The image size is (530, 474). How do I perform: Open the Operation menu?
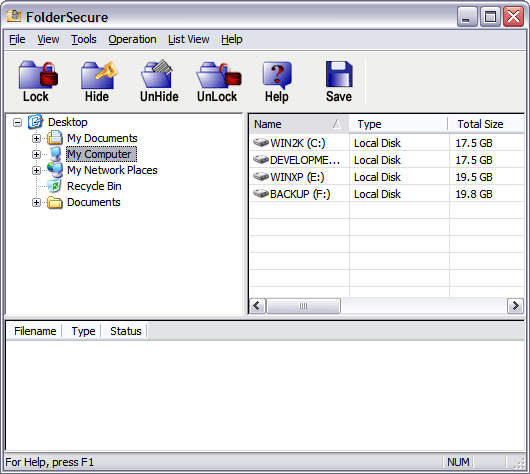(x=132, y=40)
